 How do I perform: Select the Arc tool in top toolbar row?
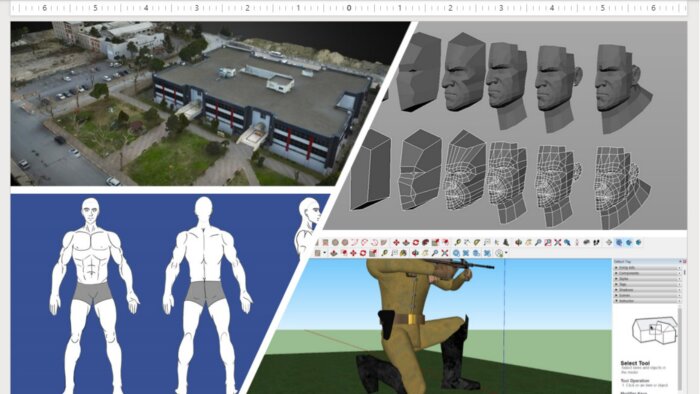coord(354,242)
